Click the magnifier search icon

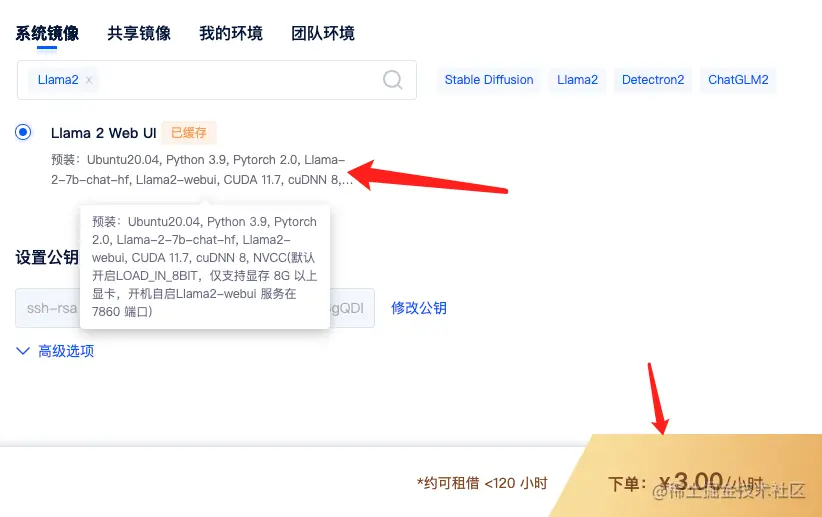(392, 80)
